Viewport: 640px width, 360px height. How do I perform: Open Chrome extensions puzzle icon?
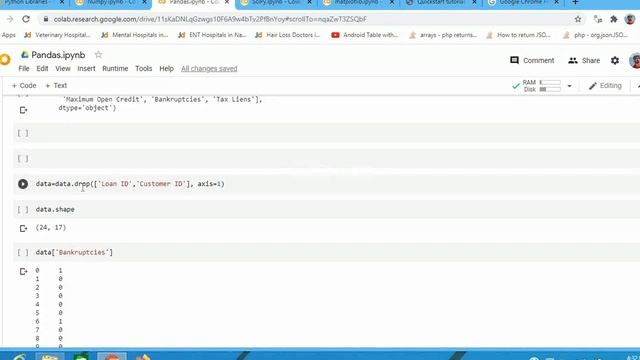613,19
